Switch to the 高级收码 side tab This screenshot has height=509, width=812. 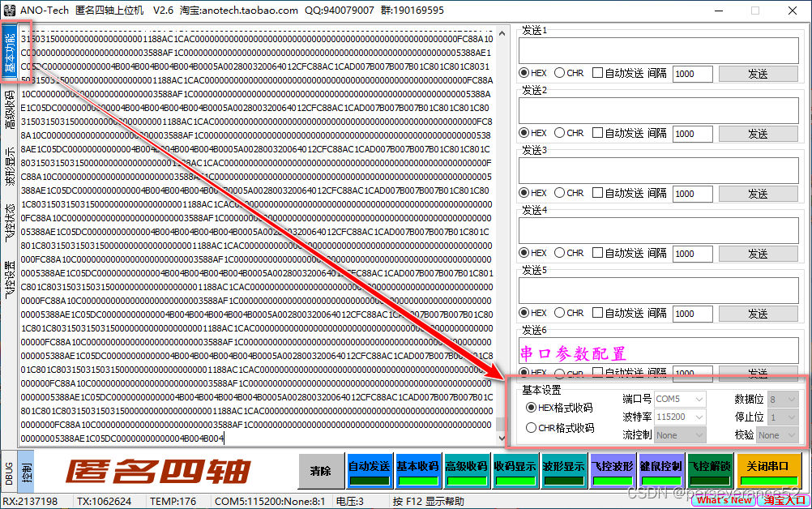pyautogui.click(x=10, y=109)
